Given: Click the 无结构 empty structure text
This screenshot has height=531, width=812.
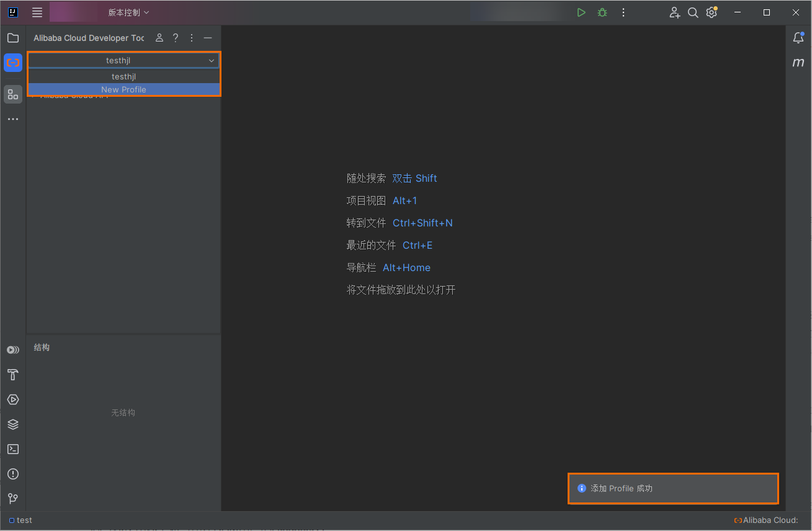Looking at the screenshot, I should click(x=123, y=413).
